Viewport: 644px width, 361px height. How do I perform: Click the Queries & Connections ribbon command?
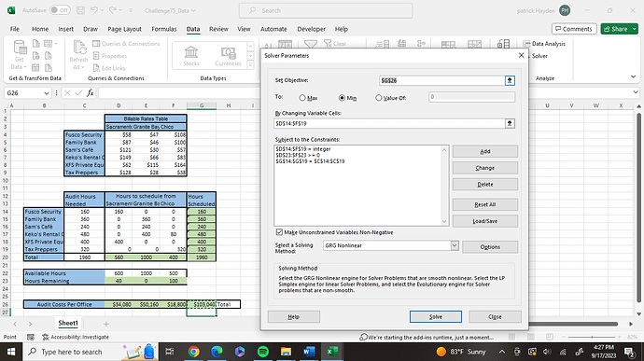tap(126, 44)
